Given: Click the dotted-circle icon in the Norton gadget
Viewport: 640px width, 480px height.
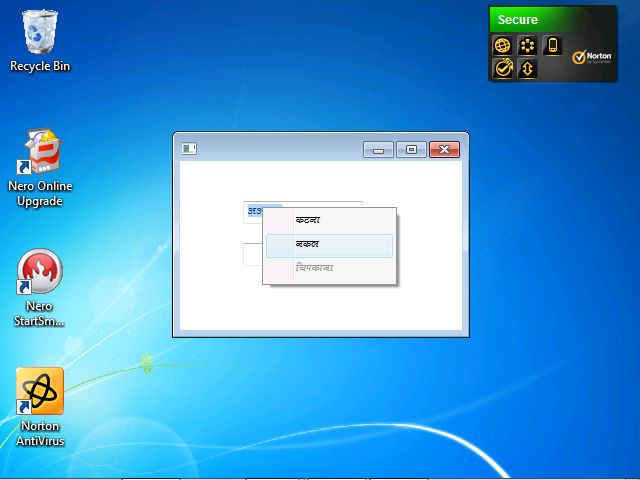Looking at the screenshot, I should (x=527, y=45).
